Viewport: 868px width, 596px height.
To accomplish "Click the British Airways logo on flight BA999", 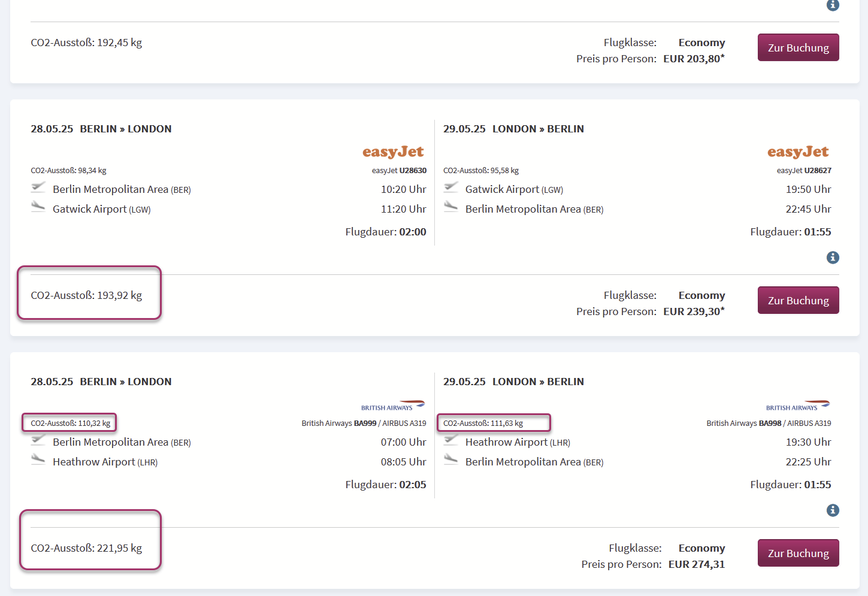I will click(x=393, y=406).
